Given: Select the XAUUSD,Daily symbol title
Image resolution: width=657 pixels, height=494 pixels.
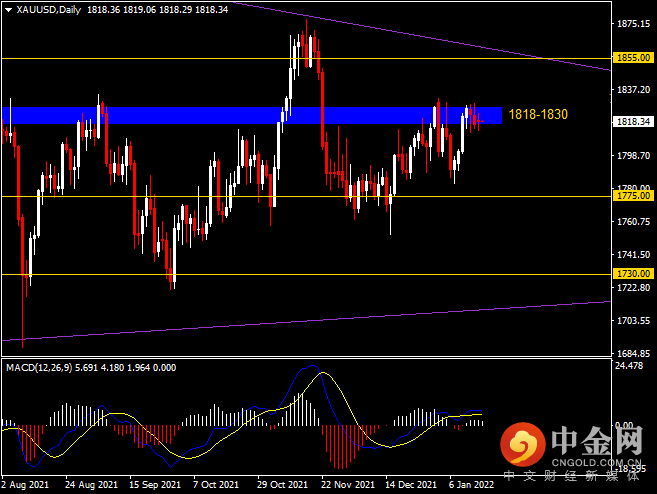Looking at the screenshot, I should click(49, 10).
